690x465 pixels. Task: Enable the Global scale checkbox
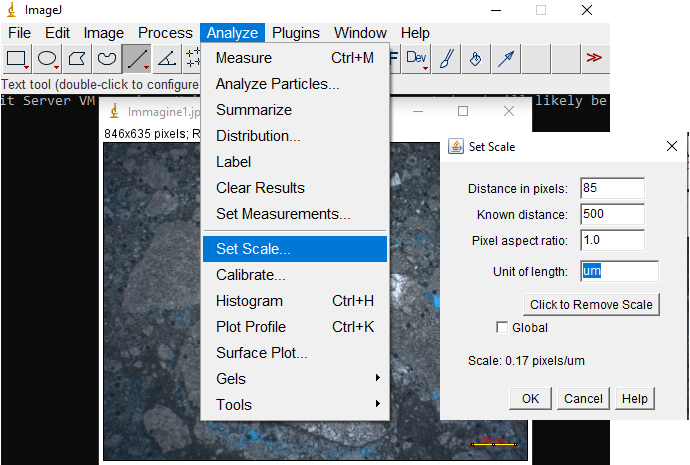coord(502,328)
